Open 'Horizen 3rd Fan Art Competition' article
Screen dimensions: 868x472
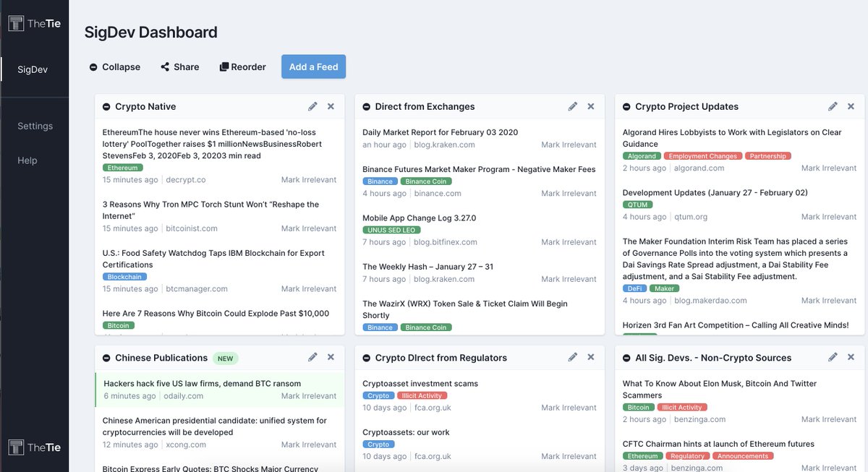point(736,325)
